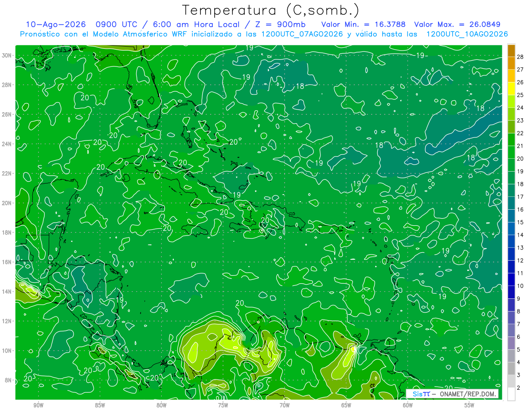Click the legend value label 2
The image size is (532, 411).
coord(519,388)
